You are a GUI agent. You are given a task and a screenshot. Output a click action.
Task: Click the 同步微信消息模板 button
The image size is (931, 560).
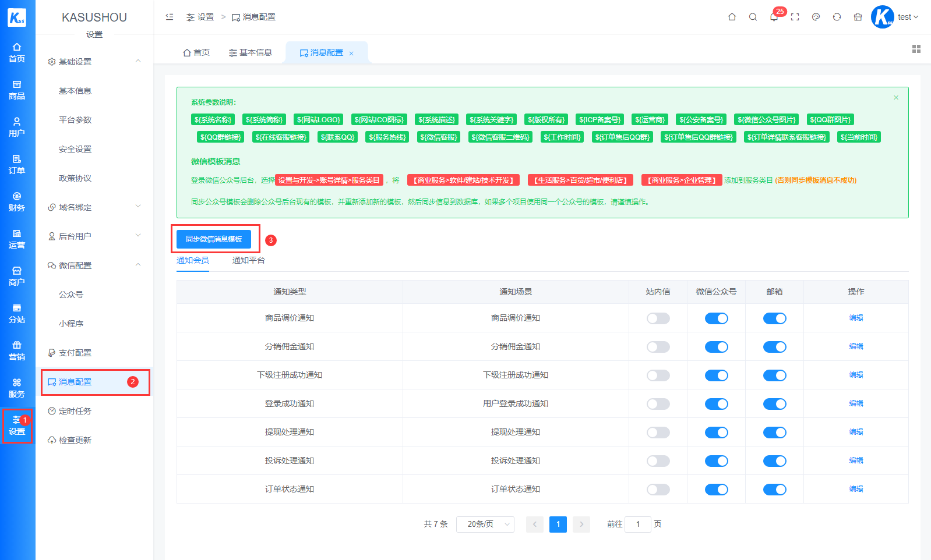(214, 239)
